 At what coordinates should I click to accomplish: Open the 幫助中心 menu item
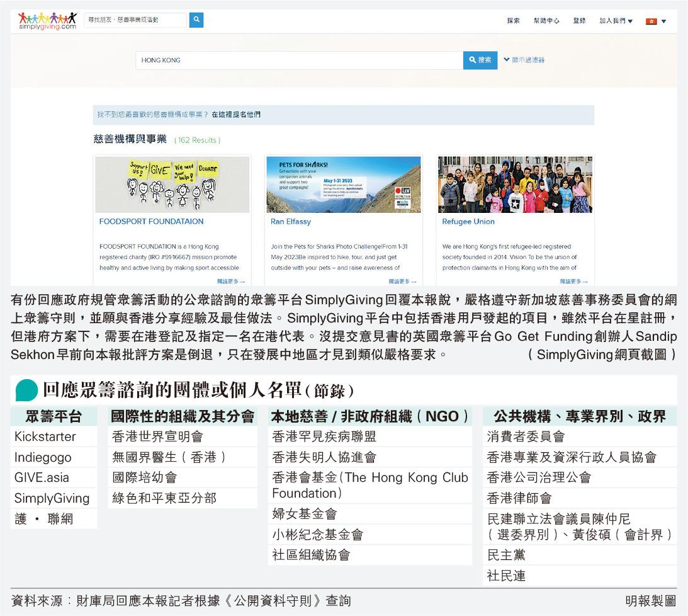pos(546,21)
